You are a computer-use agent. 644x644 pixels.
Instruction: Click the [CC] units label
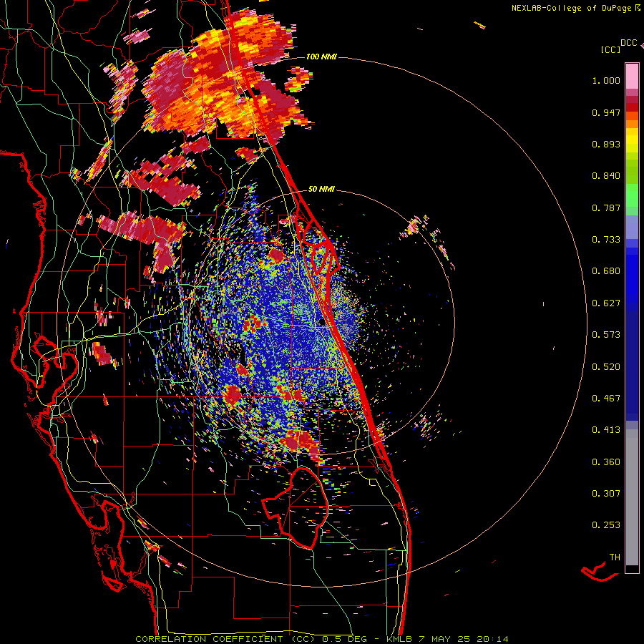coord(610,49)
